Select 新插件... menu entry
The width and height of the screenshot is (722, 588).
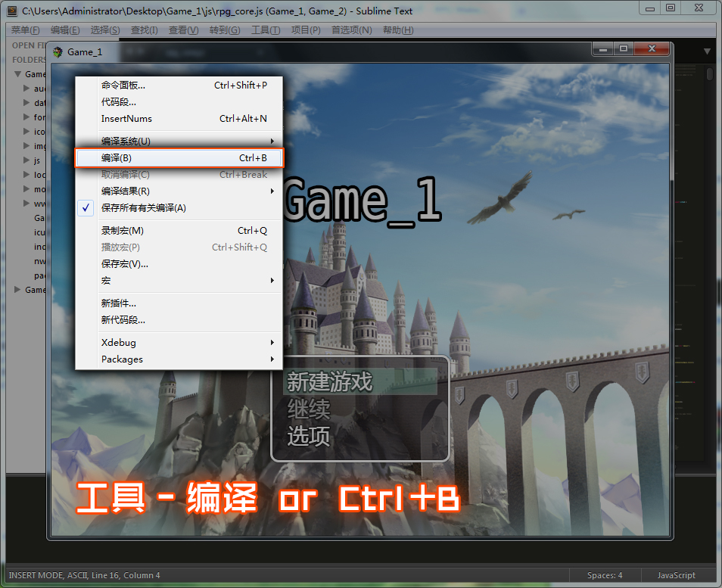pyautogui.click(x=179, y=303)
